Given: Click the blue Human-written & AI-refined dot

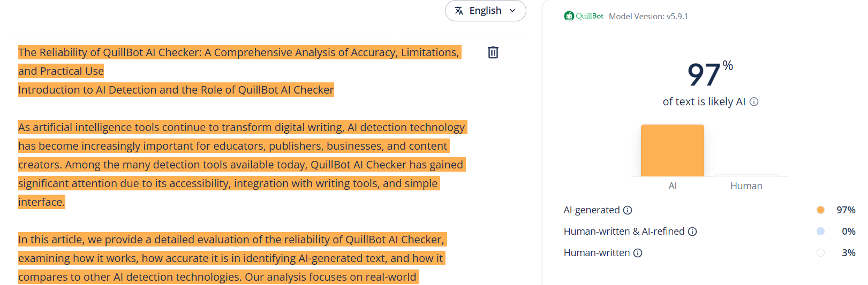Looking at the screenshot, I should [820, 232].
